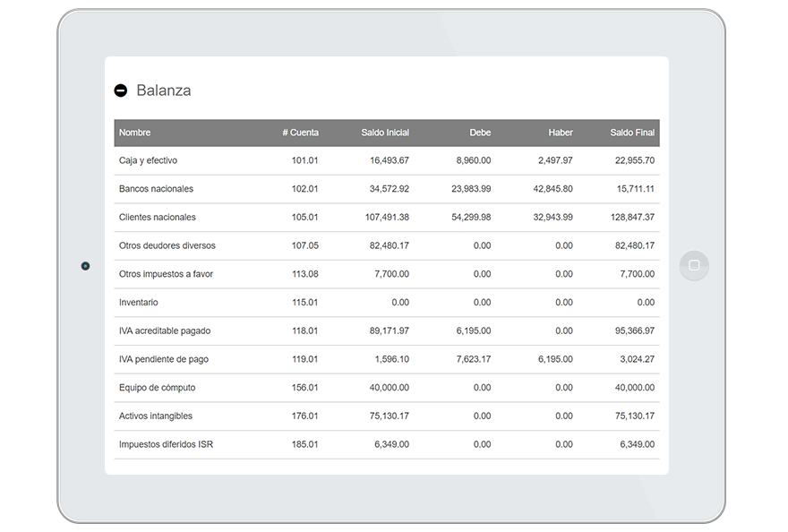
Task: Click the Balanza section title
Action: pos(163,90)
